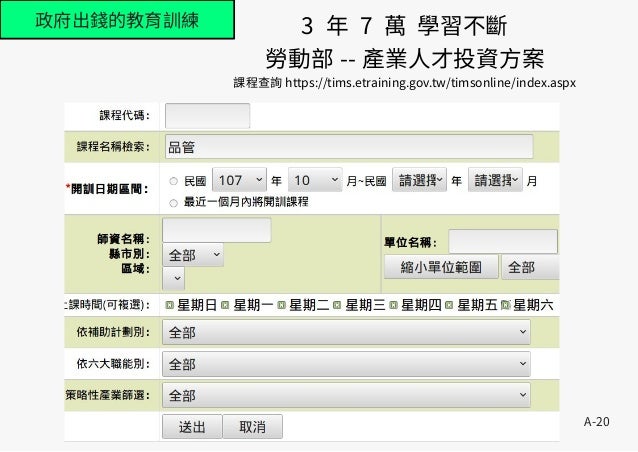The image size is (638, 452).
Task: Check the 星期四 checkbox
Action: point(393,305)
